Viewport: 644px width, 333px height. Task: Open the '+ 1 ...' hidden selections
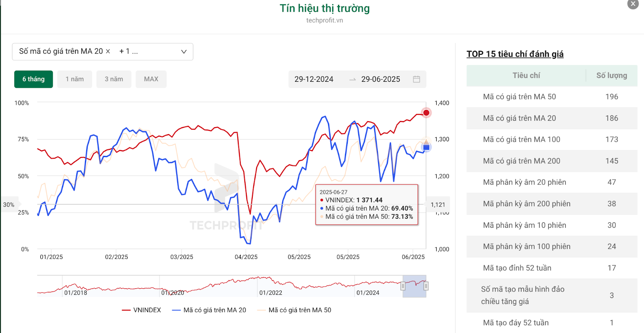pos(128,52)
